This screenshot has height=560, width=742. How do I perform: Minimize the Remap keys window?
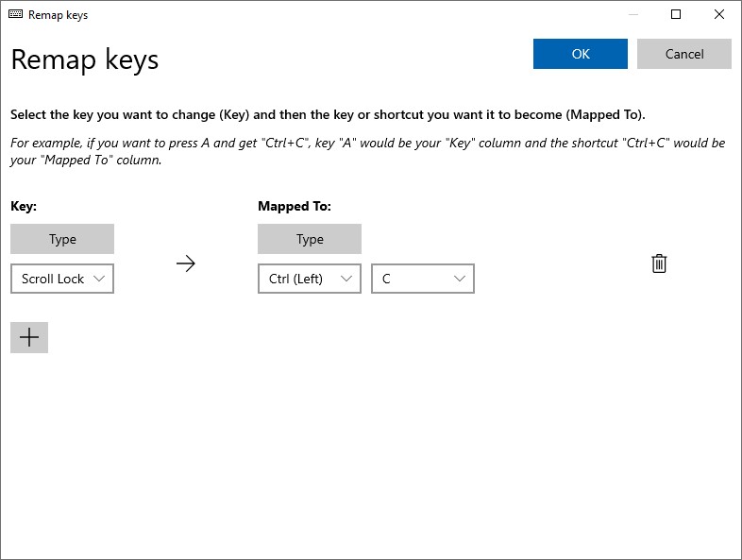pyautogui.click(x=632, y=15)
